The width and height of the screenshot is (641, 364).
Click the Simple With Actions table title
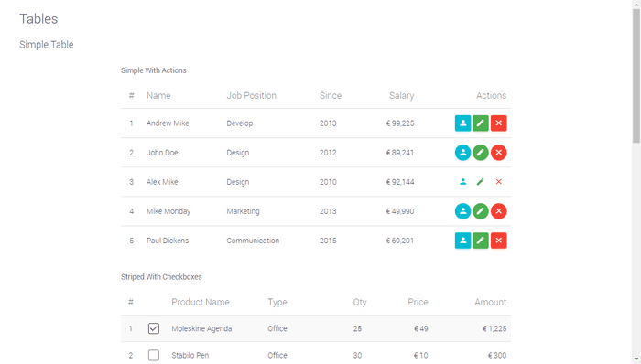click(153, 70)
